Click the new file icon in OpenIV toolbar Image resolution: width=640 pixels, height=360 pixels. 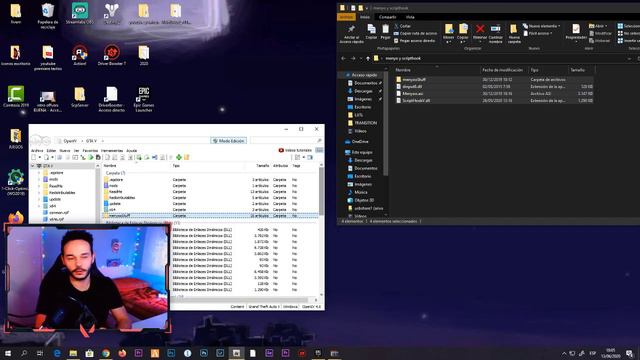[33, 157]
